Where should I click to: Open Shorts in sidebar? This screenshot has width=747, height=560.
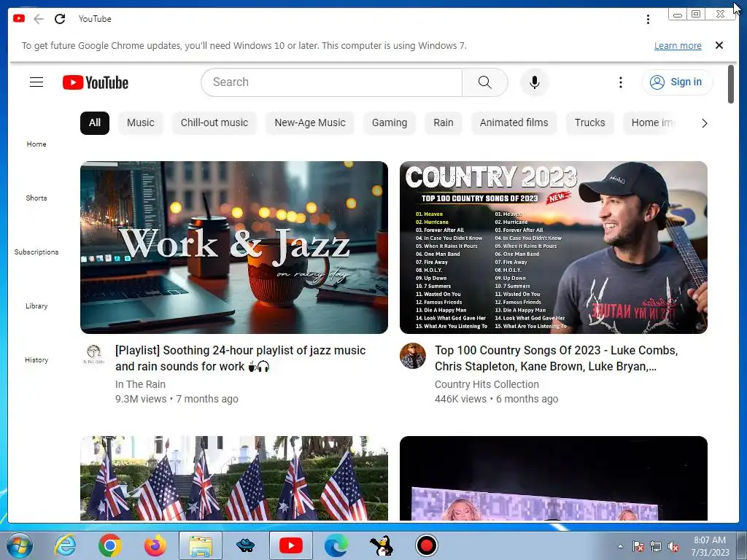pyautogui.click(x=36, y=198)
